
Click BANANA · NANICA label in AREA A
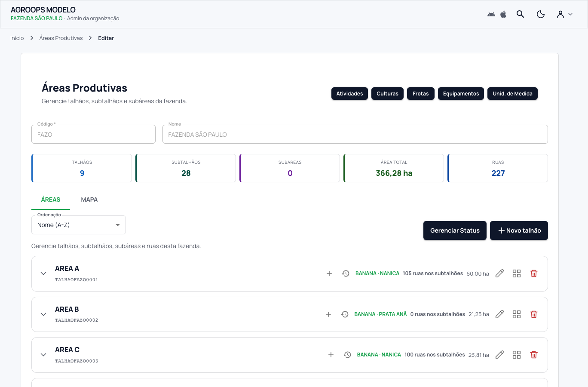377,273
